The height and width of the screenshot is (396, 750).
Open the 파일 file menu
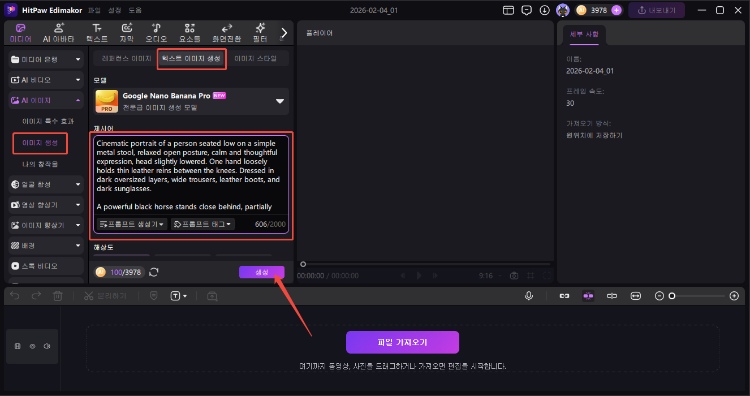94,10
